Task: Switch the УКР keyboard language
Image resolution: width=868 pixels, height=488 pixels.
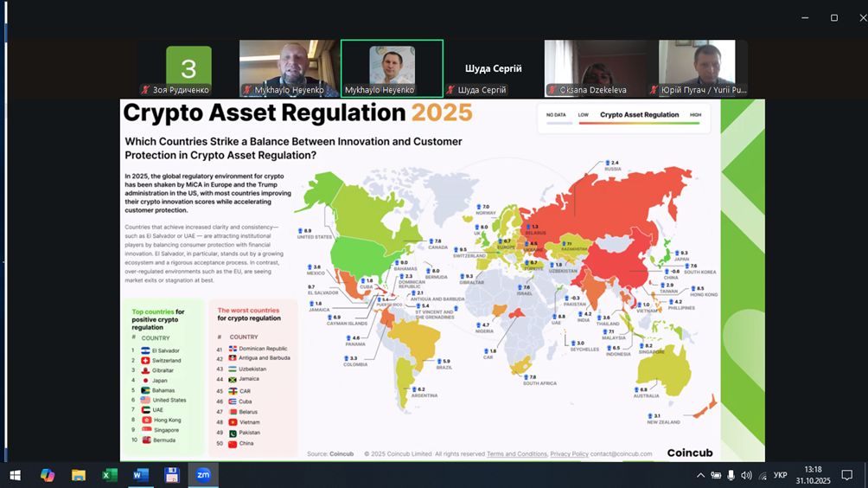Action: 780,475
